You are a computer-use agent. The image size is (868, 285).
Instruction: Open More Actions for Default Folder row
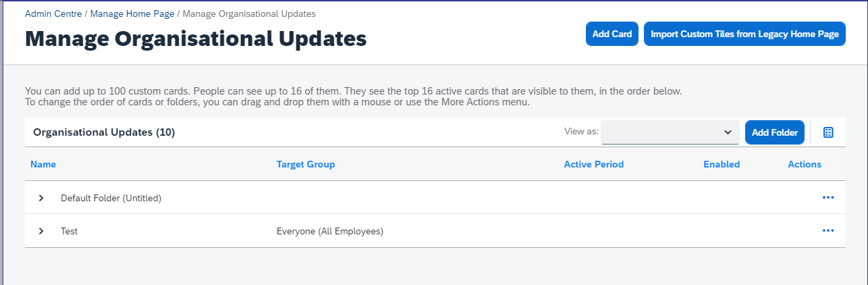tap(828, 198)
